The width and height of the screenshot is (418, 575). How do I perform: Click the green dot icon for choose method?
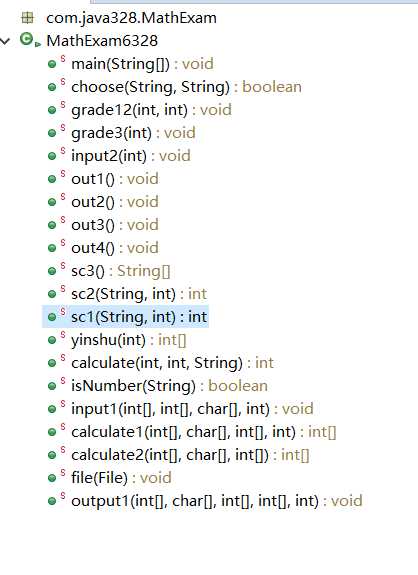(x=52, y=87)
